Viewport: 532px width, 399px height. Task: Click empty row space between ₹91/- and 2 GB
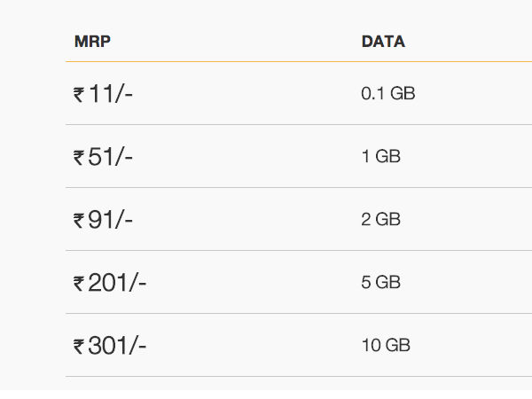[247, 220]
